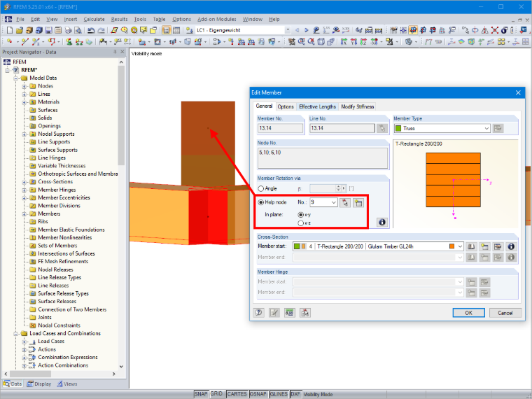Toggle GRID in status bar
The image size is (532, 399).
tap(216, 394)
